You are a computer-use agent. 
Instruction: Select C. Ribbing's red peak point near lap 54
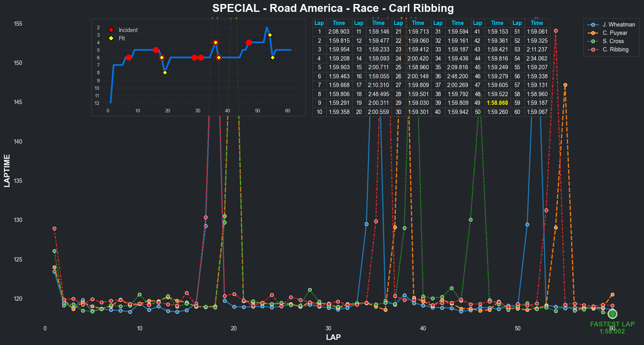pos(556,31)
